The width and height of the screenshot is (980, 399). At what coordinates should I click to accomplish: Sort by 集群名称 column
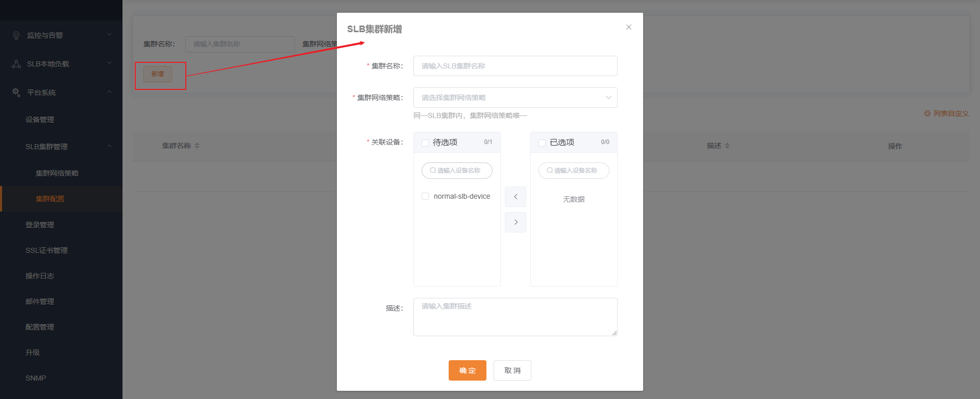[197, 146]
